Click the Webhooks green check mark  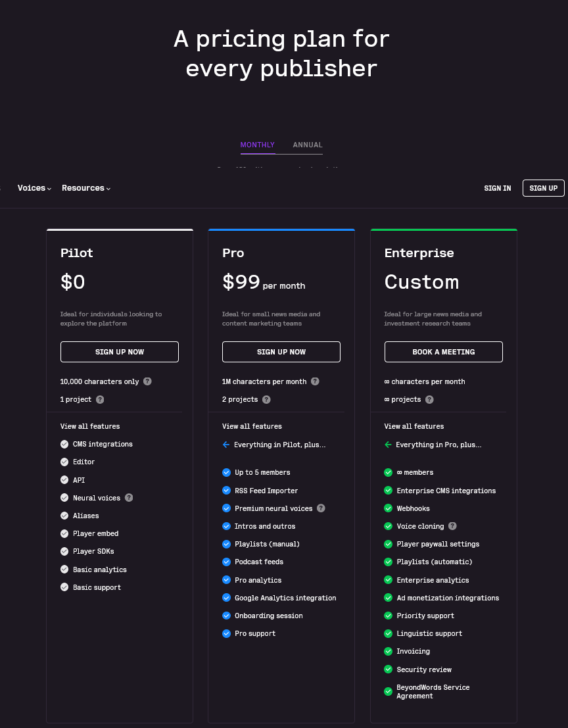tap(389, 508)
